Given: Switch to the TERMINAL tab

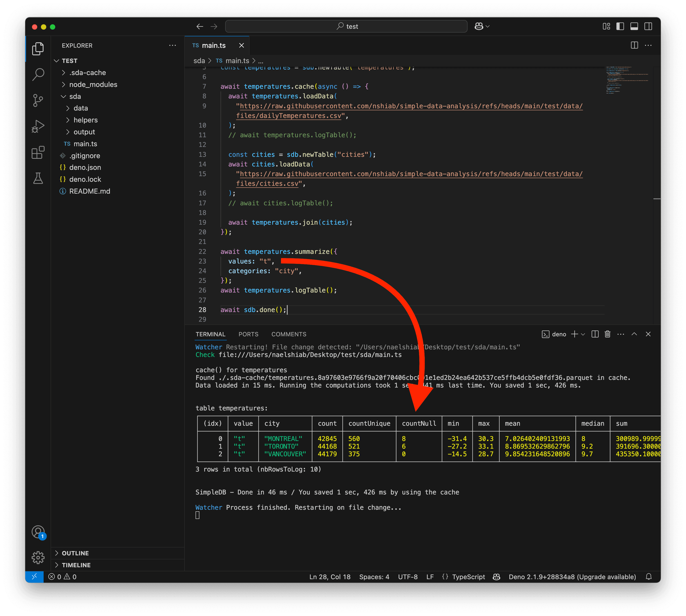Looking at the screenshot, I should click(x=210, y=335).
